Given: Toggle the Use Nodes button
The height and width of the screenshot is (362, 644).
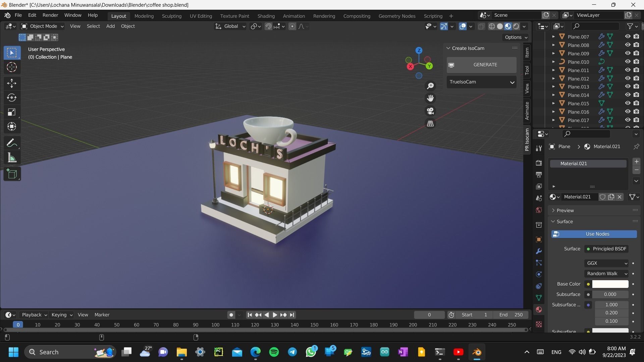Looking at the screenshot, I should [x=594, y=234].
